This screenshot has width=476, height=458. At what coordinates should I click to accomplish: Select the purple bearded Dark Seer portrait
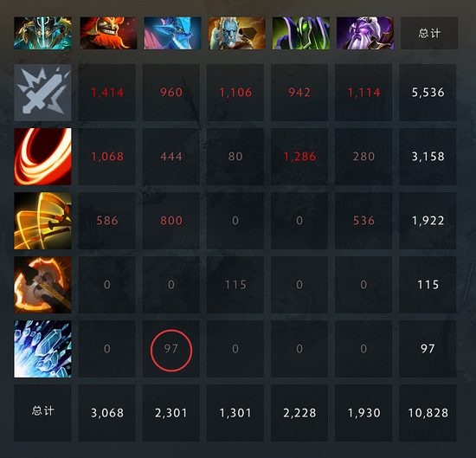365,33
